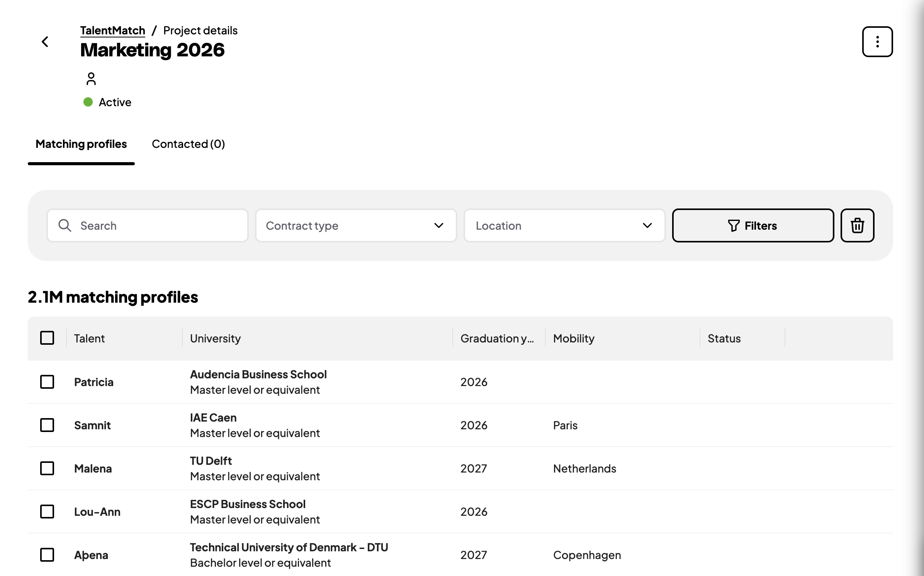
Task: Toggle the select-all header checkbox
Action: [x=47, y=338]
